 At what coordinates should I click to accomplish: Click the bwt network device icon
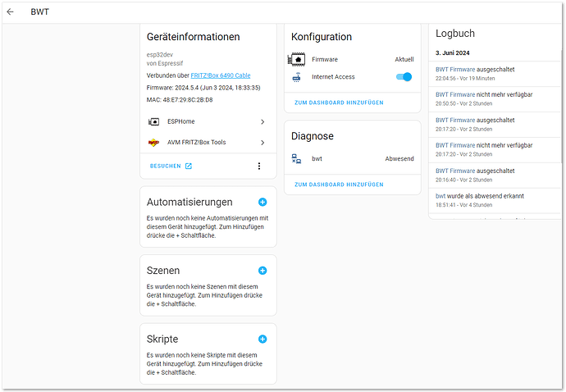296,158
